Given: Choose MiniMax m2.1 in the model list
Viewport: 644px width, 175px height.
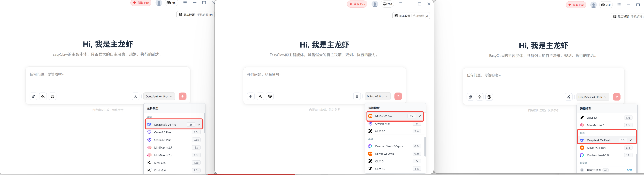Looking at the screenshot, I should (607, 125).
